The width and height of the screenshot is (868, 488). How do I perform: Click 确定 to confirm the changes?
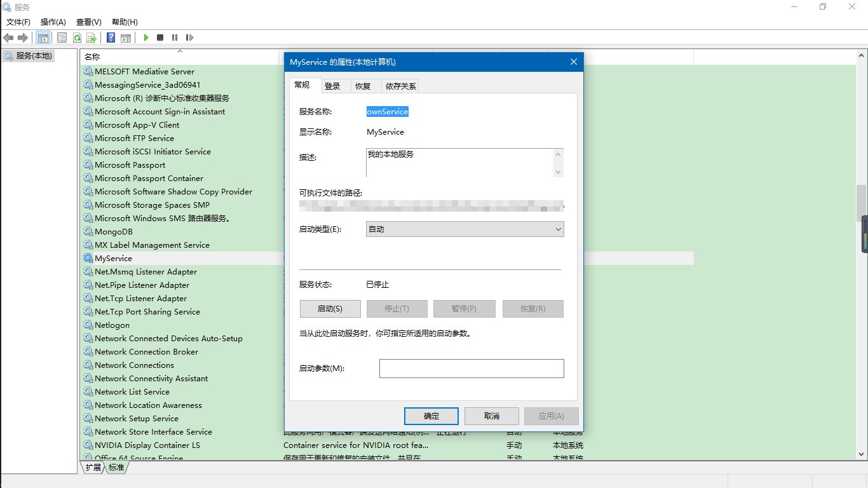tap(431, 416)
